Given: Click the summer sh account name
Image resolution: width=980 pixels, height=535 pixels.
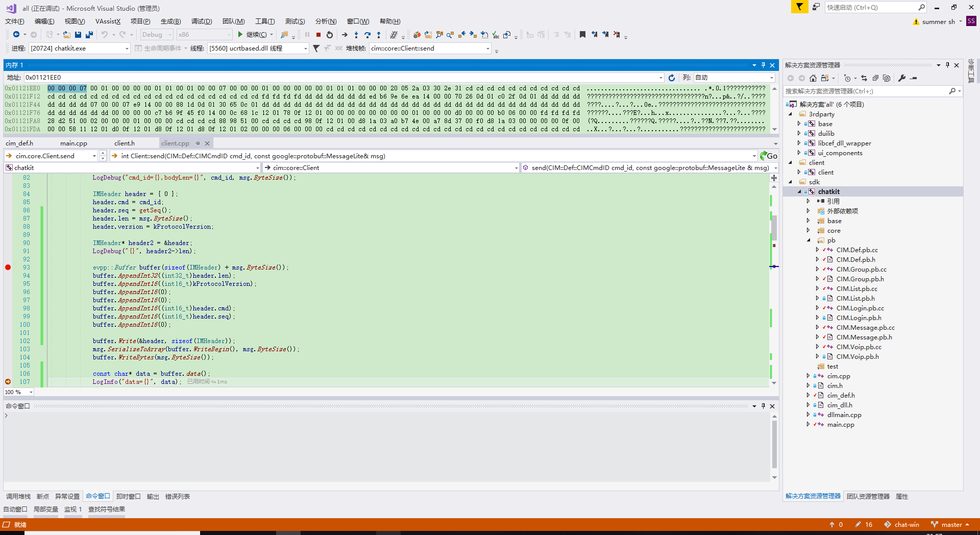Looking at the screenshot, I should [x=938, y=22].
